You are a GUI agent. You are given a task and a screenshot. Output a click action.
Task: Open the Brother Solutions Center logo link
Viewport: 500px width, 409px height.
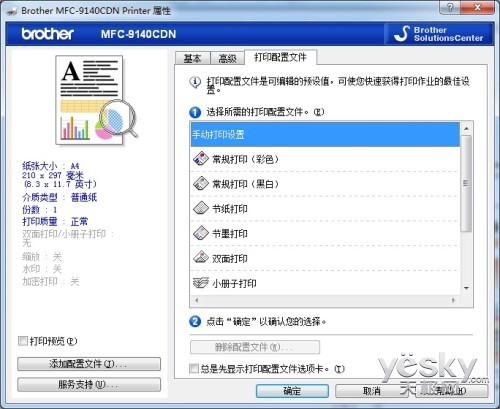pyautogui.click(x=439, y=34)
